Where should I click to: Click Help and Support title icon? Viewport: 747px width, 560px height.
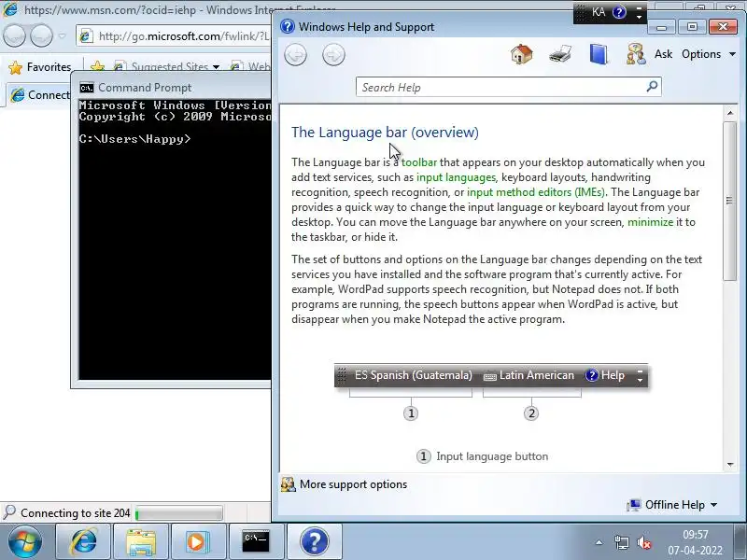288,26
